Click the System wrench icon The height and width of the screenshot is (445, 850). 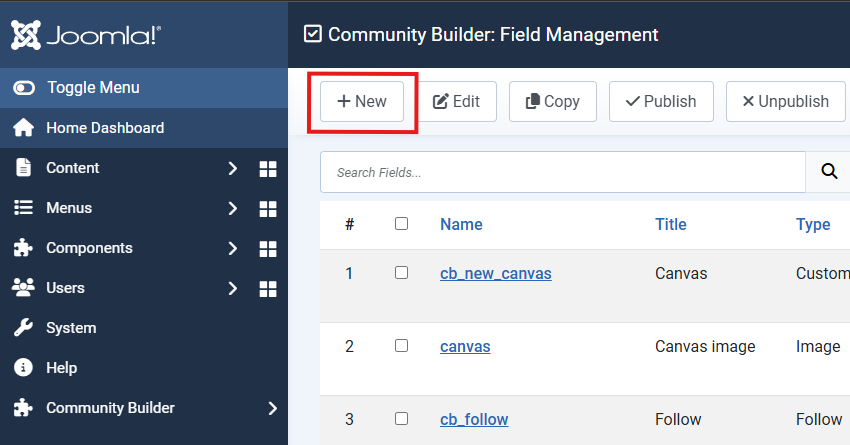(23, 328)
